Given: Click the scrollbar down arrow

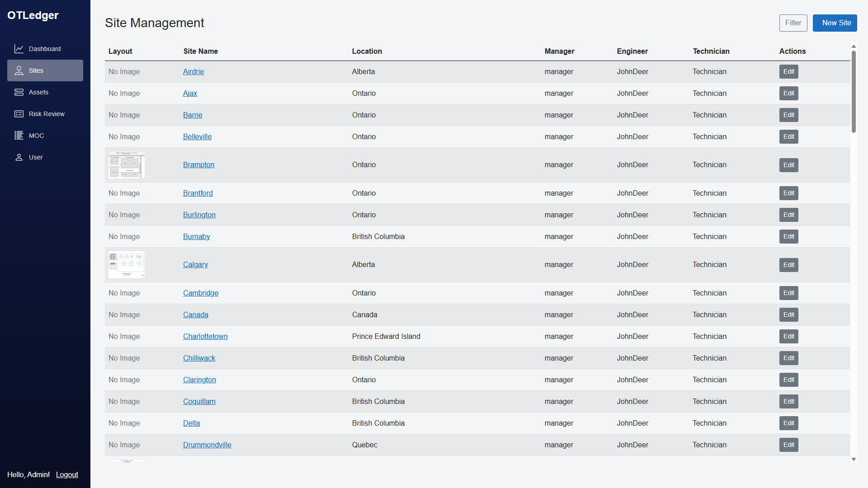Looking at the screenshot, I should (x=854, y=459).
